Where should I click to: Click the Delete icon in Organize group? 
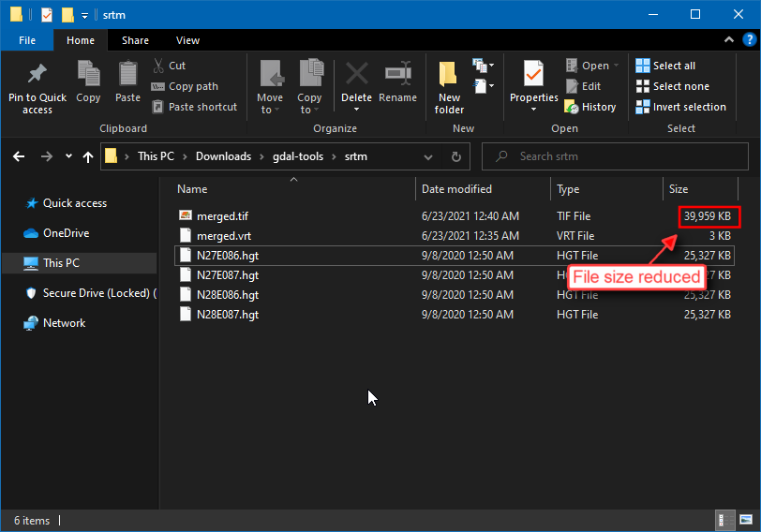(x=356, y=74)
